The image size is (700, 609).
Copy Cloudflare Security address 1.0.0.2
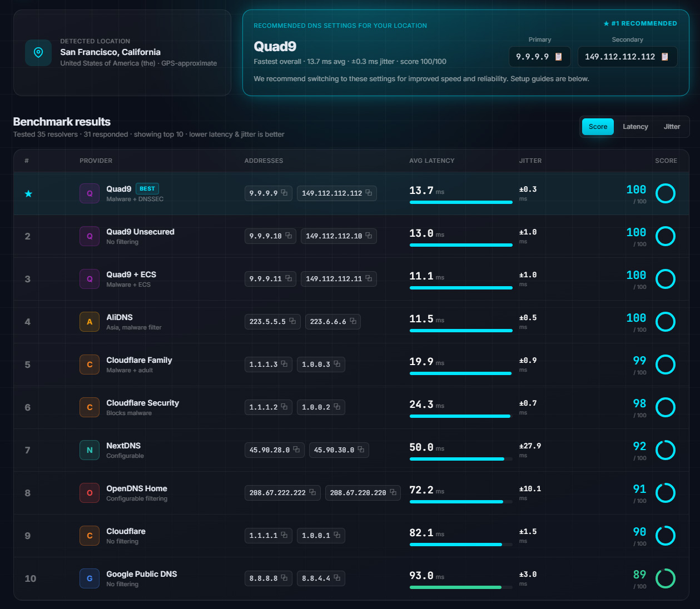tap(336, 407)
